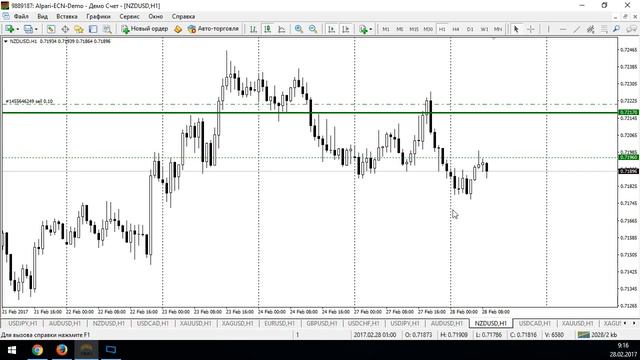This screenshot has height=360, width=640.
Task: Switch chart to bar chart mode
Action: [x=253, y=29]
